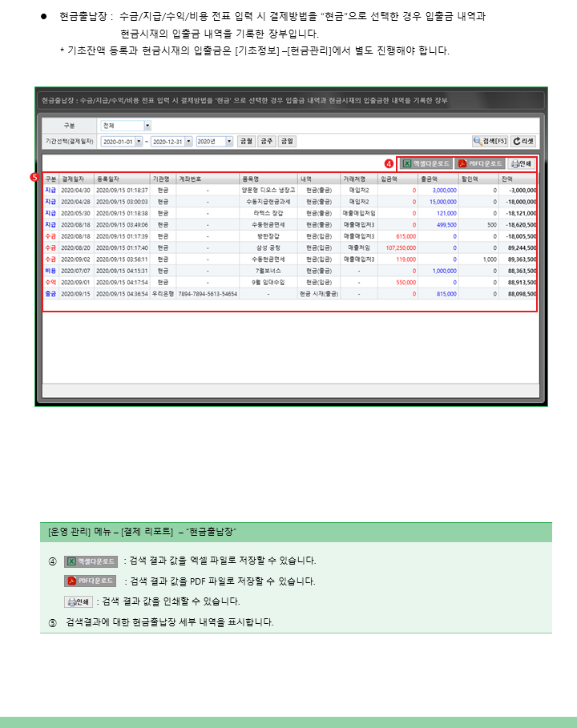Select the row with item 삼성 공청
This screenshot has height=728, width=577.
click(290, 248)
